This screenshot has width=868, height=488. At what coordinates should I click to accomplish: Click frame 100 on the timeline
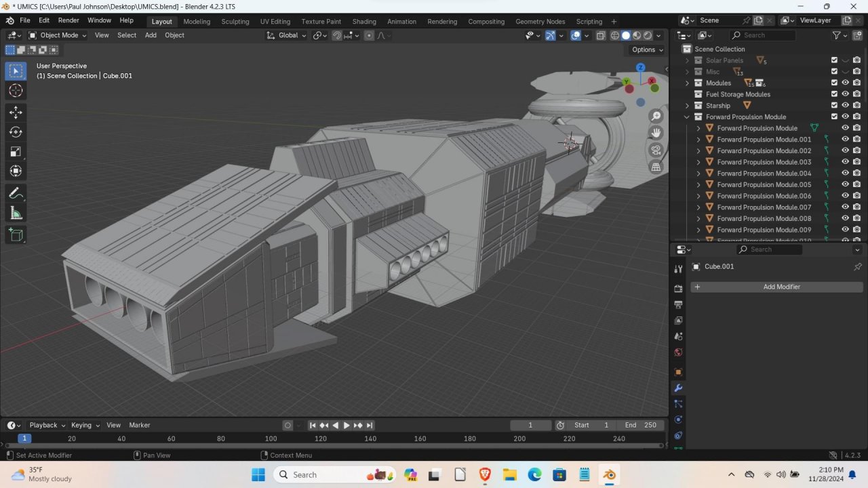(x=271, y=439)
